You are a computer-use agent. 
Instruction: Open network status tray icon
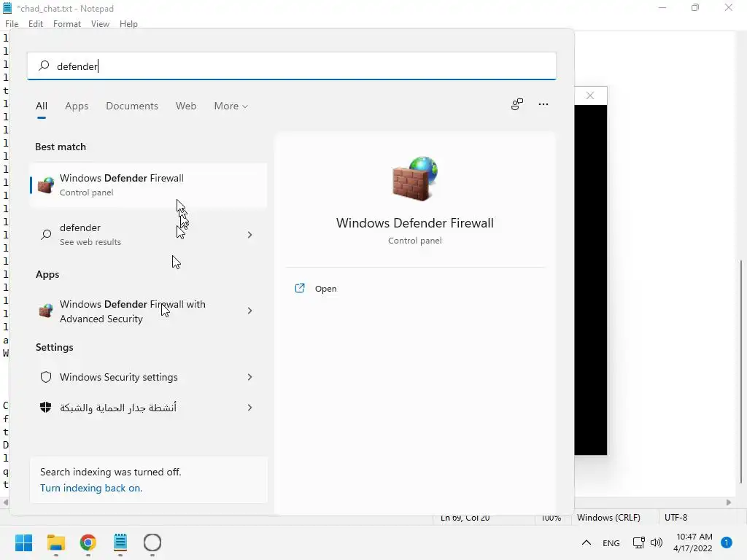pyautogui.click(x=638, y=542)
